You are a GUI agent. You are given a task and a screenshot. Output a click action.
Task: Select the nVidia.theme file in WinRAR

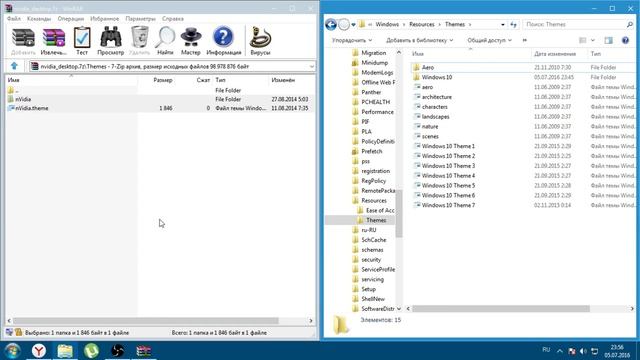click(x=32, y=108)
